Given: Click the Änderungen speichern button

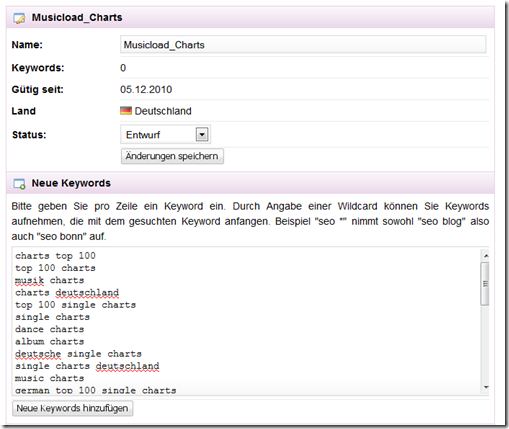Looking at the screenshot, I should click(x=172, y=156).
